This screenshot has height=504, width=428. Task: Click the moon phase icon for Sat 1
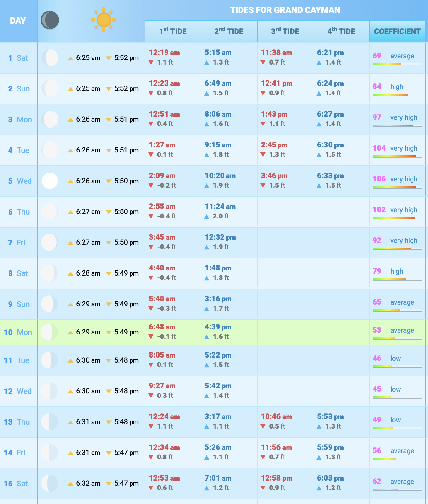click(x=49, y=58)
